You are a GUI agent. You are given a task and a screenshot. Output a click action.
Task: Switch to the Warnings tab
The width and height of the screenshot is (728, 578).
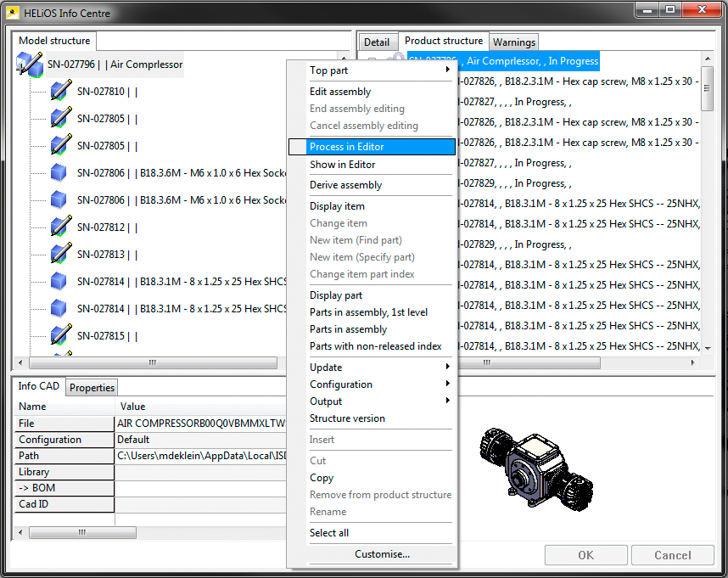[x=514, y=42]
